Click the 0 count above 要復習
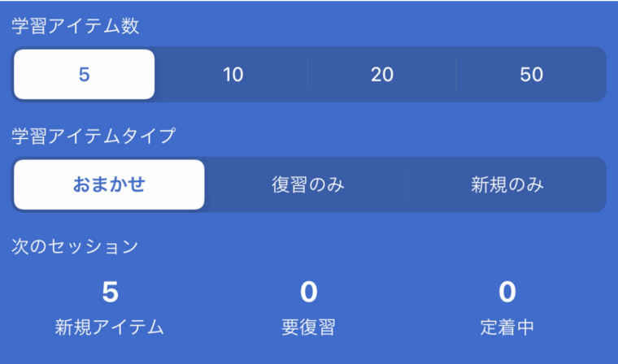The height and width of the screenshot is (364, 618). (308, 292)
